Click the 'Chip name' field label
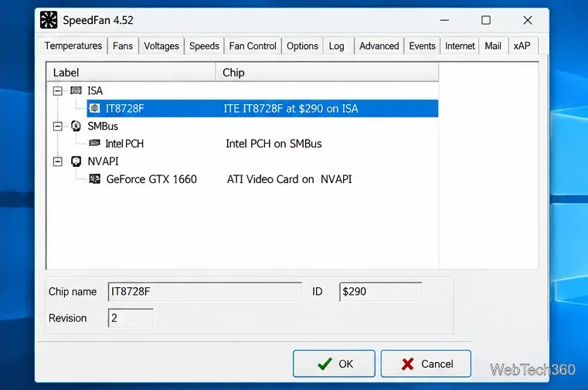 click(73, 291)
